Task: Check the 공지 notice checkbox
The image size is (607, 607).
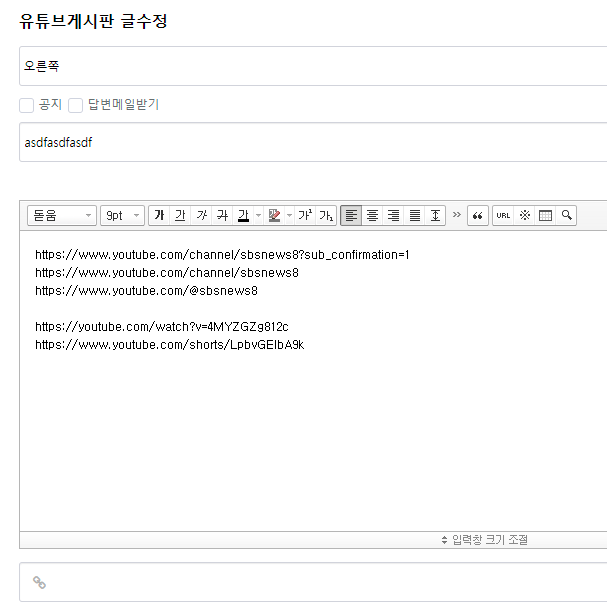Action: point(27,105)
